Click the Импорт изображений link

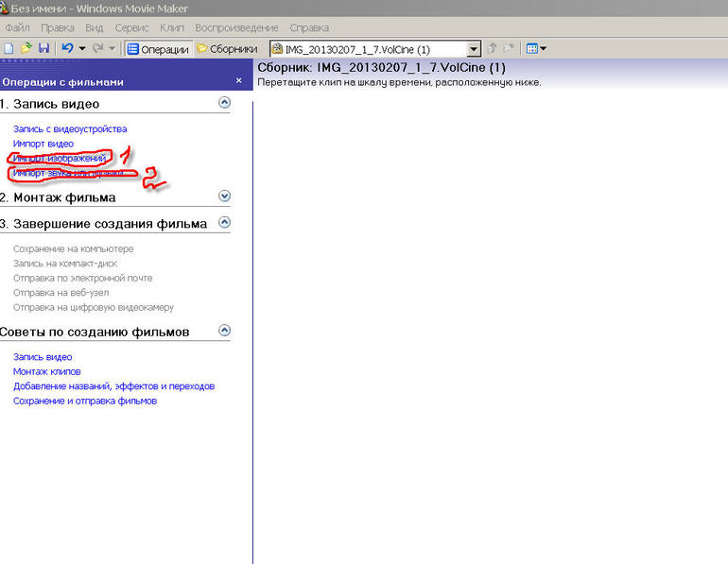[x=60, y=159]
